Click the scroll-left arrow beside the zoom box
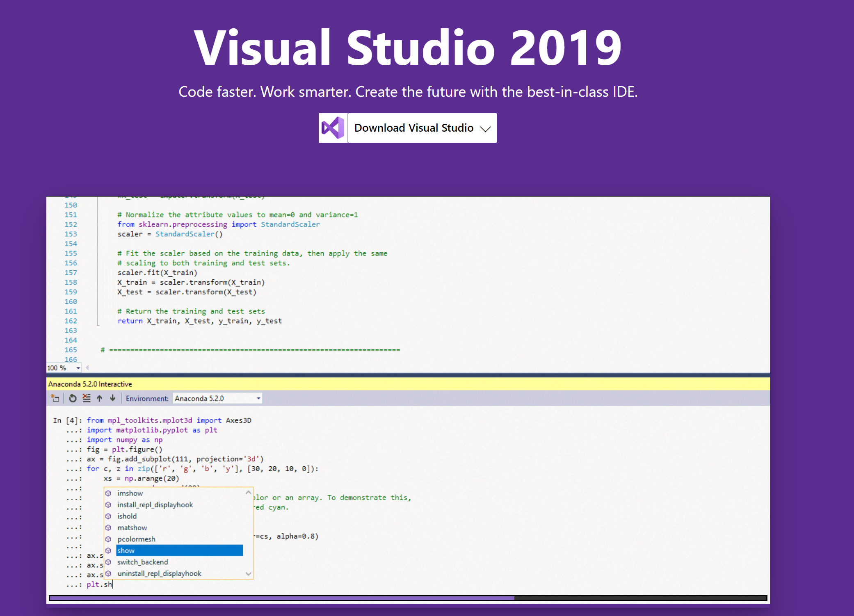Screen dimensions: 854x616 pyautogui.click(x=87, y=368)
